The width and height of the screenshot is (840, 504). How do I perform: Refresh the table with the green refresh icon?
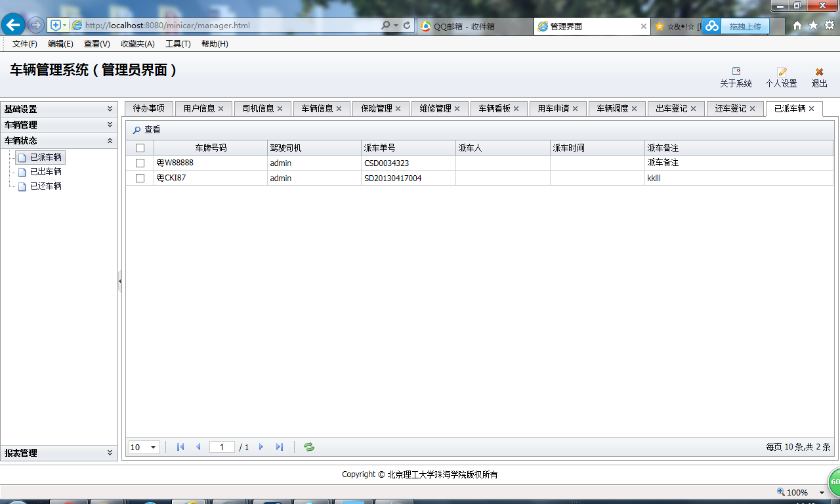pos(308,447)
